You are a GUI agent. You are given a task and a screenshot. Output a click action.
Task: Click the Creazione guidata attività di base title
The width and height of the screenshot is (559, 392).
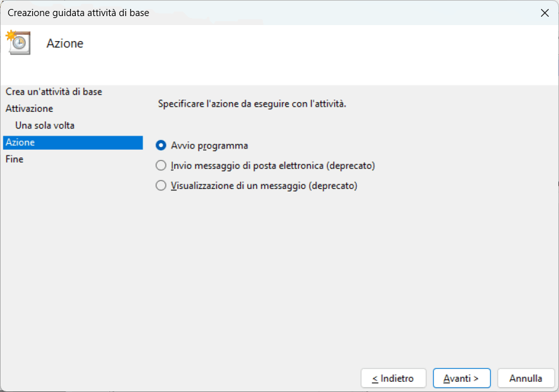tap(78, 13)
